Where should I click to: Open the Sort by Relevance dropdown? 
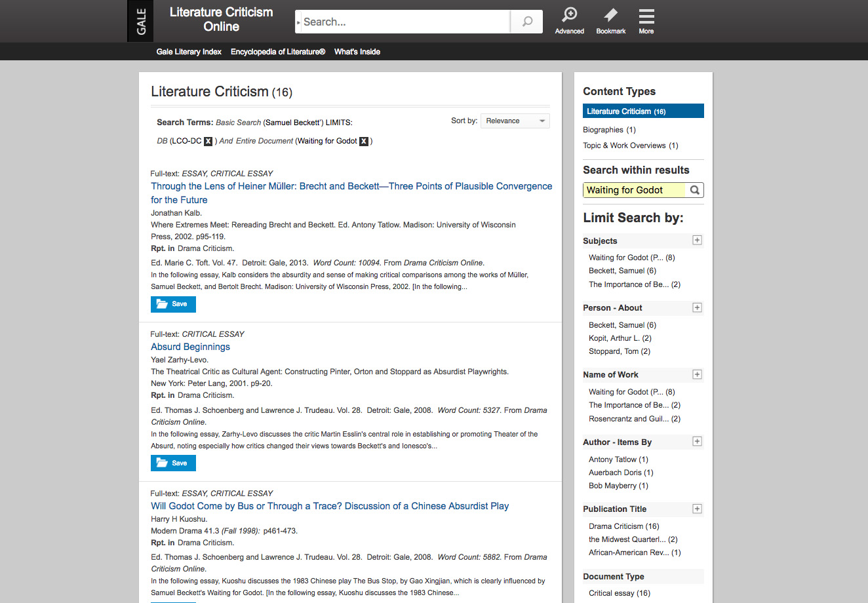coord(515,121)
